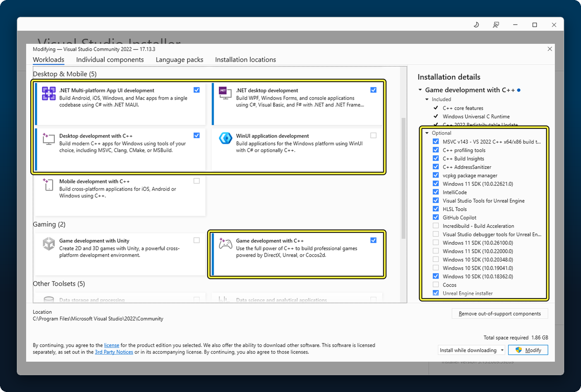Click the Desktop & Mobile (5) heading
581x392 pixels.
click(65, 74)
